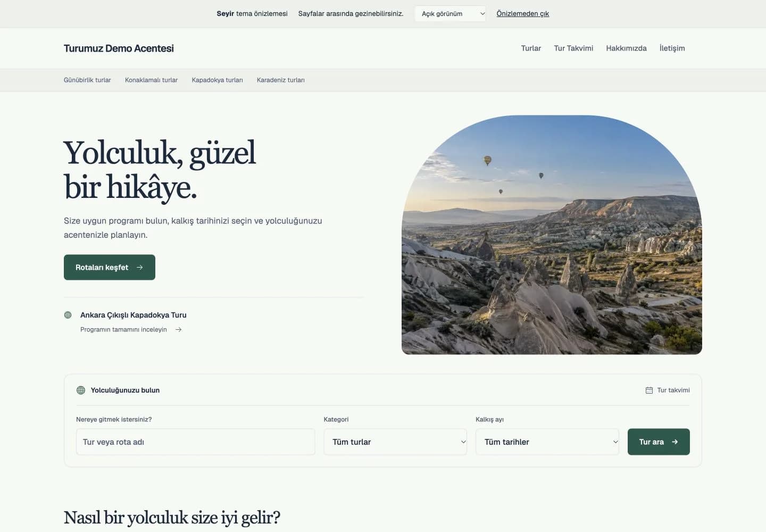Click the Seyir tema önizlemesi text
This screenshot has height=532, width=766.
coord(252,14)
